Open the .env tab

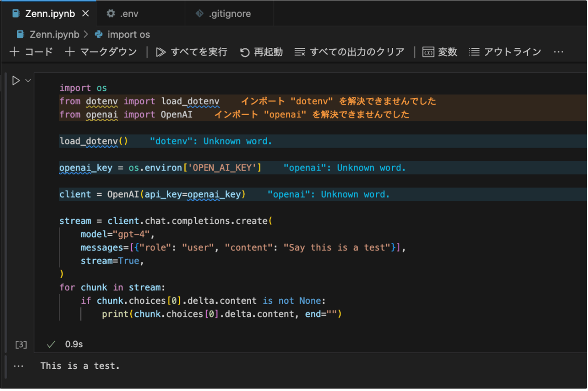pyautogui.click(x=129, y=13)
